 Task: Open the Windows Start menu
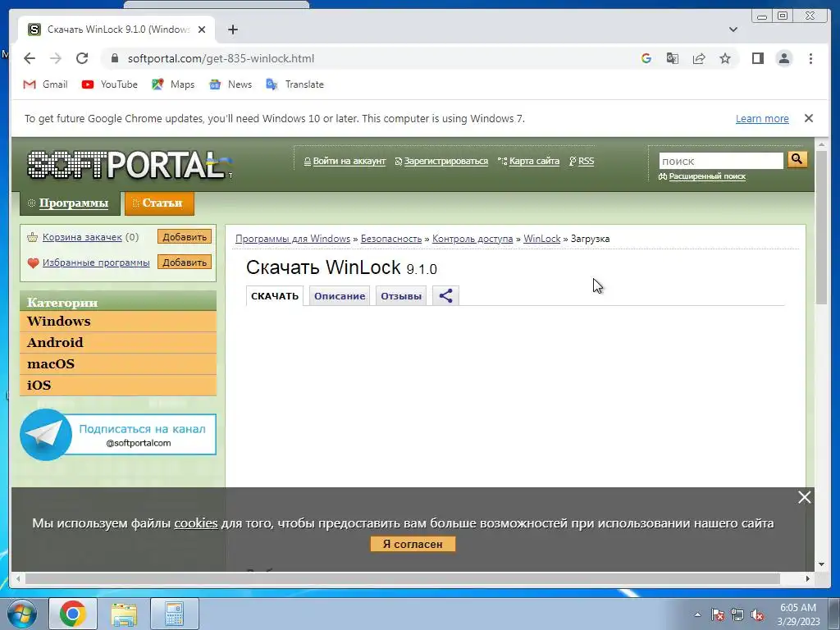click(x=21, y=614)
